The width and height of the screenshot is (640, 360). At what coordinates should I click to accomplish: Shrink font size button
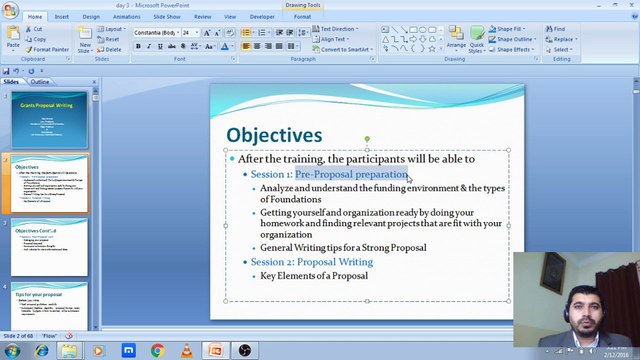[217, 33]
